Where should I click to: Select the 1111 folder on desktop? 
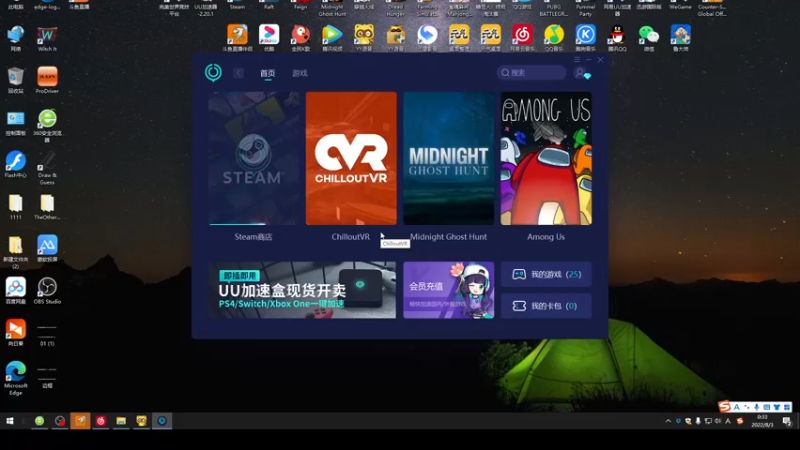[x=15, y=207]
